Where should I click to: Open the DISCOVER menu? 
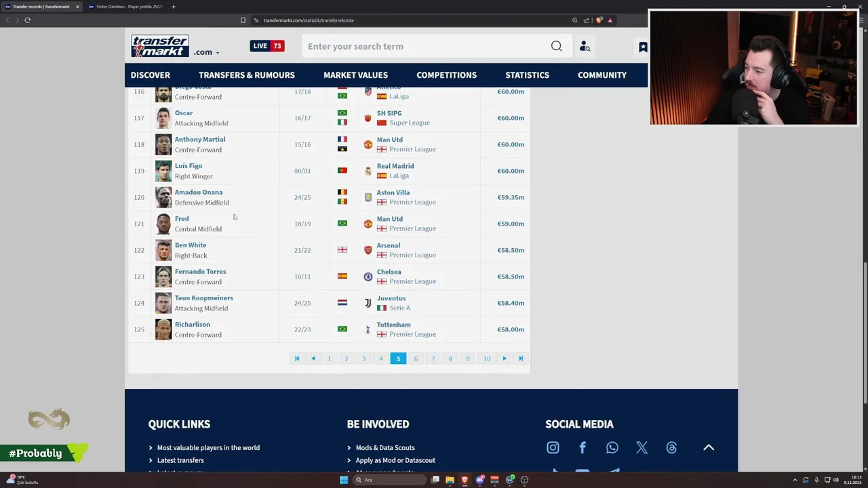pos(151,75)
